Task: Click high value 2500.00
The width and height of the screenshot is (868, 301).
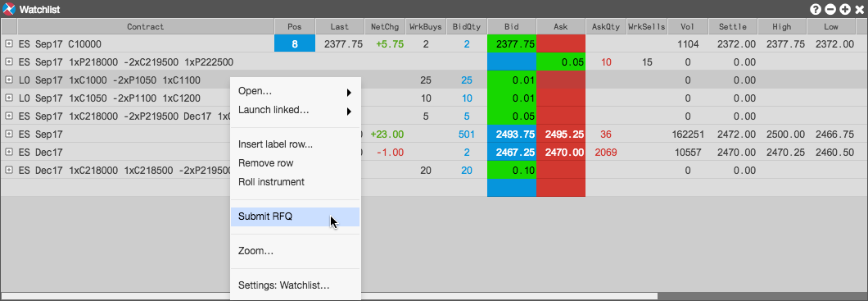Action: tap(785, 135)
